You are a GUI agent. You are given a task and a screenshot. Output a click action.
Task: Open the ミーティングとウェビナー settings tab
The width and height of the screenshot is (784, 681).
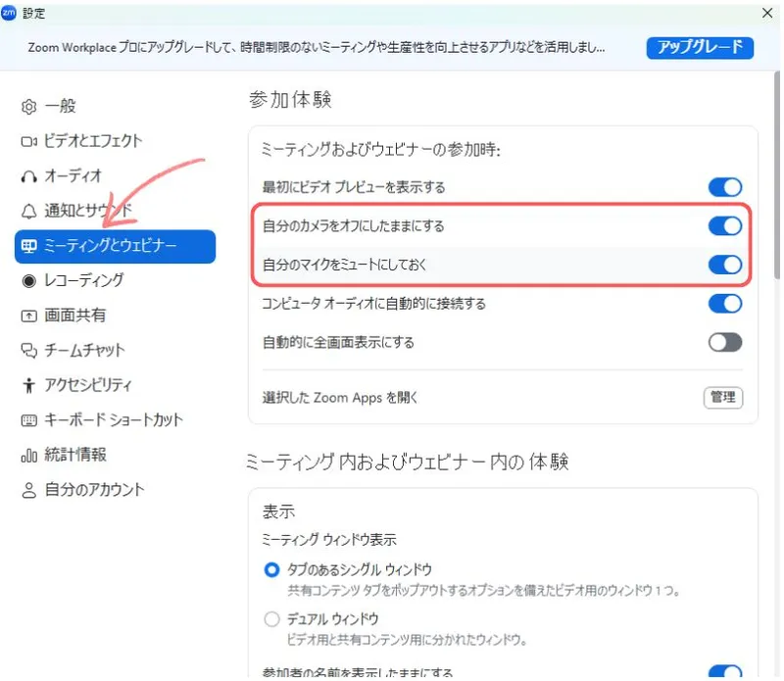click(x=115, y=246)
